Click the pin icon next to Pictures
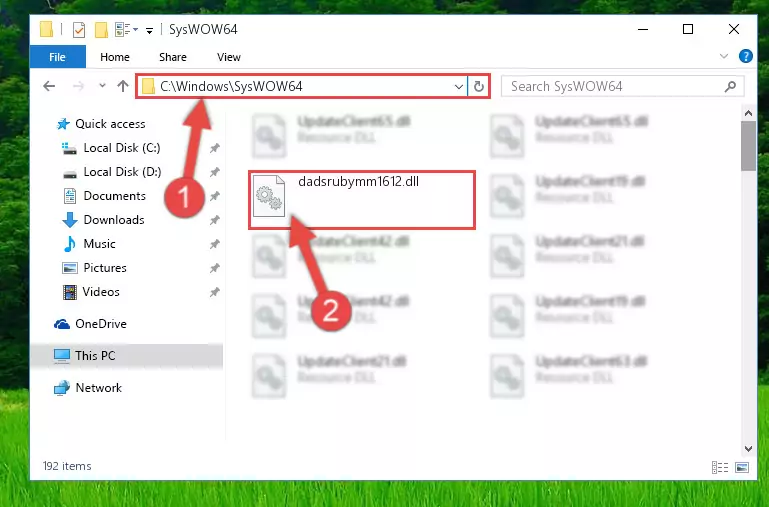 pos(214,268)
